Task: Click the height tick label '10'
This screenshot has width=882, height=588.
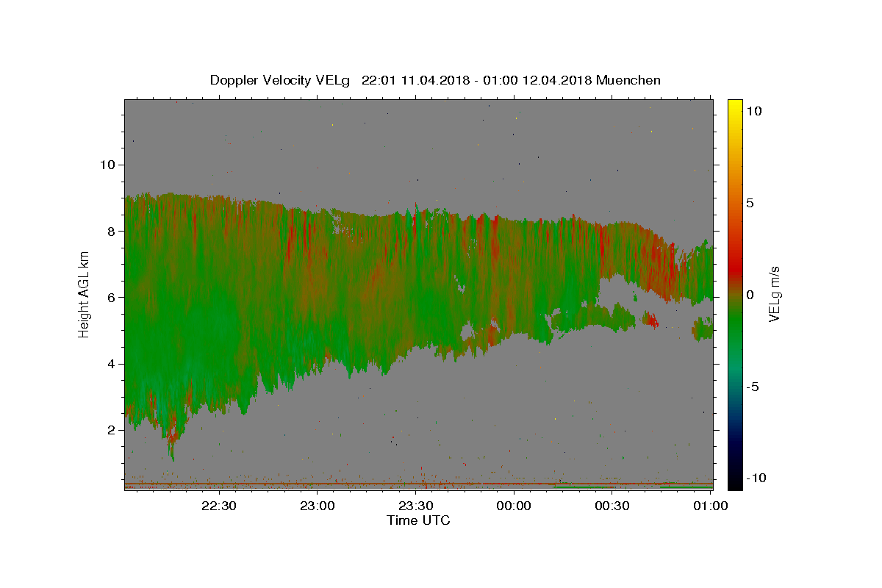Action: [x=107, y=164]
